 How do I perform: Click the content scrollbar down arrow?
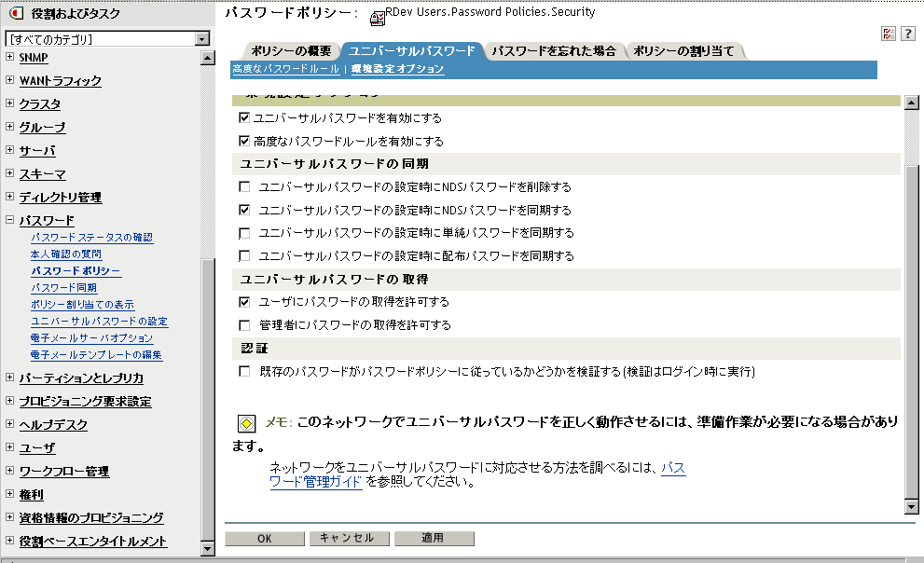[910, 506]
